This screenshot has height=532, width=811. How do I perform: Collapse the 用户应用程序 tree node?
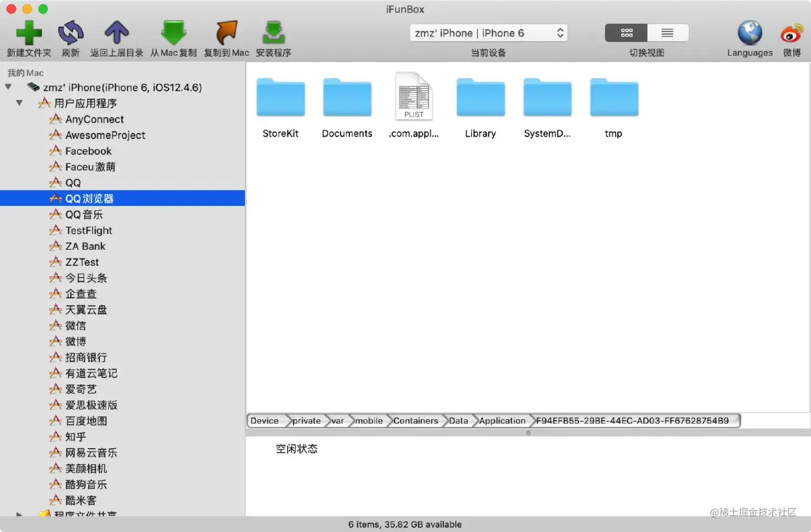coord(19,103)
